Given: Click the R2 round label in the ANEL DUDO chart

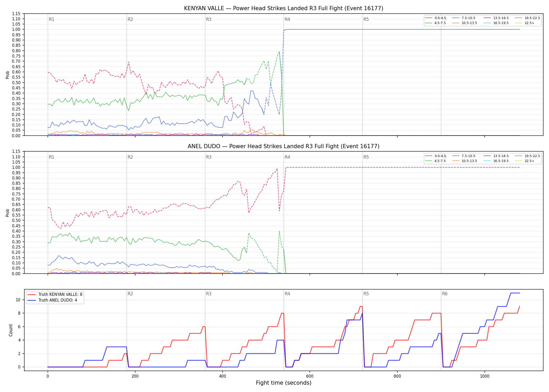Looking at the screenshot, I should [130, 157].
